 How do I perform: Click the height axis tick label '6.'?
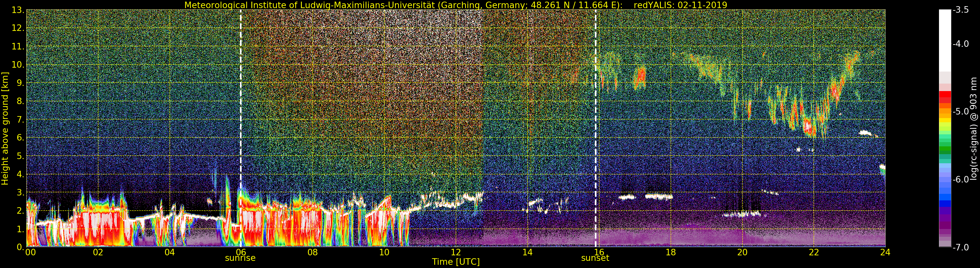20,138
